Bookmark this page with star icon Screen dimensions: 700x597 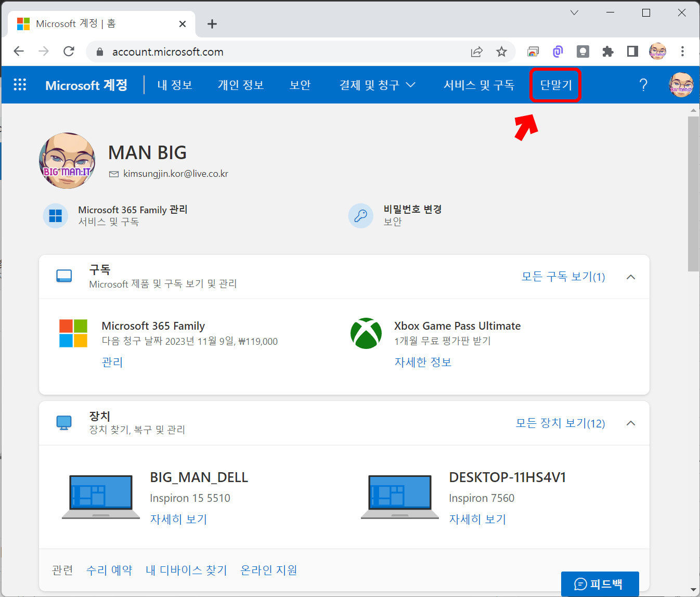pos(501,51)
